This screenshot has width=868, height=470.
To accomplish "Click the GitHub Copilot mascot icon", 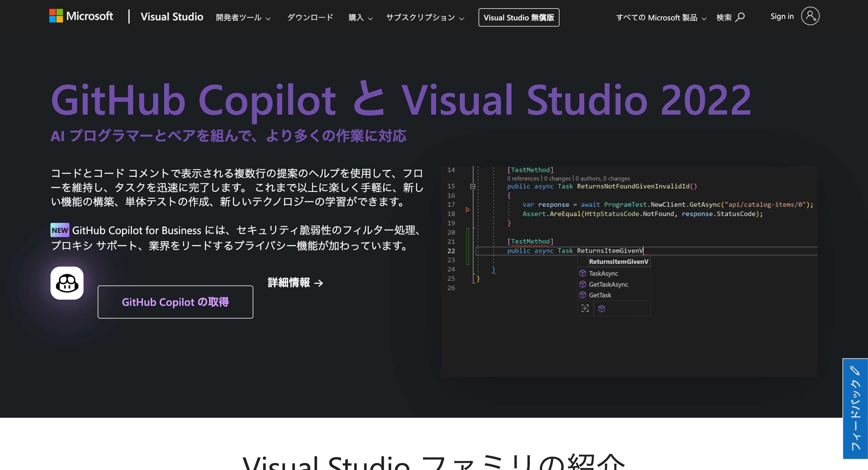I will [x=67, y=283].
